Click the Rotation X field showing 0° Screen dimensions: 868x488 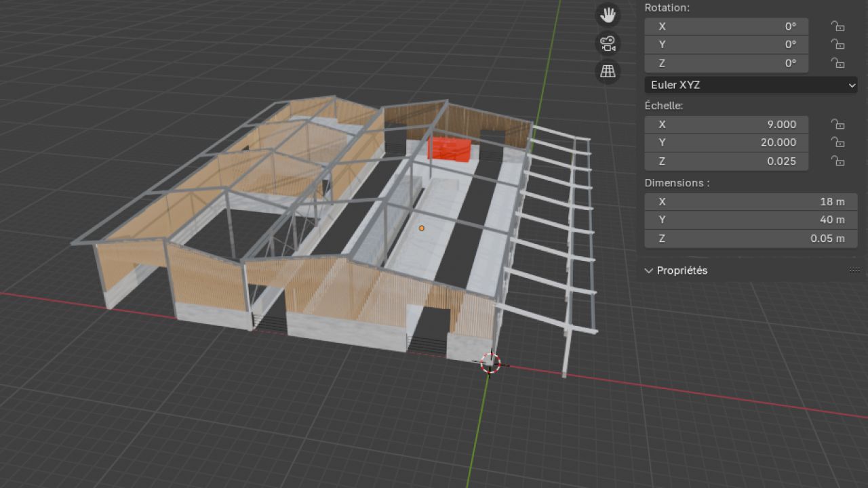tap(726, 26)
